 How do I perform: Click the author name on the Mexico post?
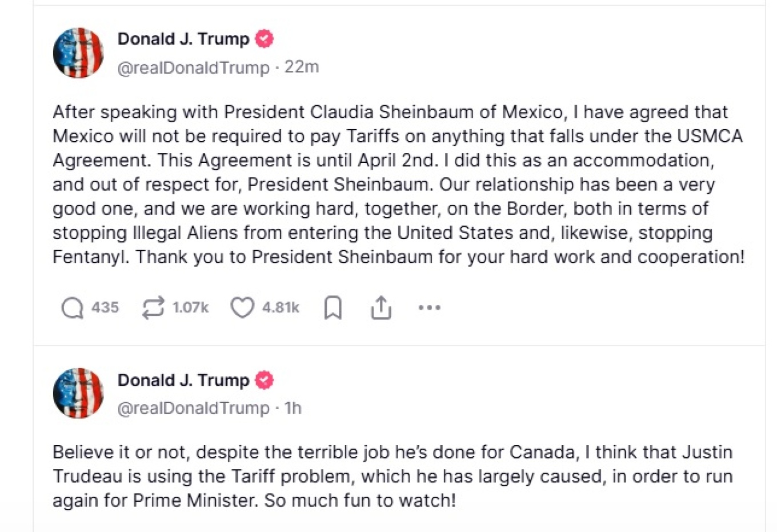183,39
